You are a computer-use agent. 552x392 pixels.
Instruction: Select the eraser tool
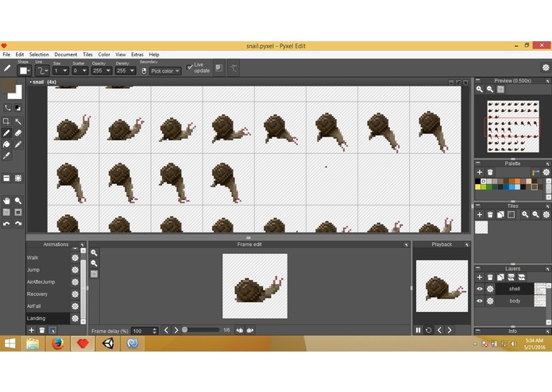[18, 133]
